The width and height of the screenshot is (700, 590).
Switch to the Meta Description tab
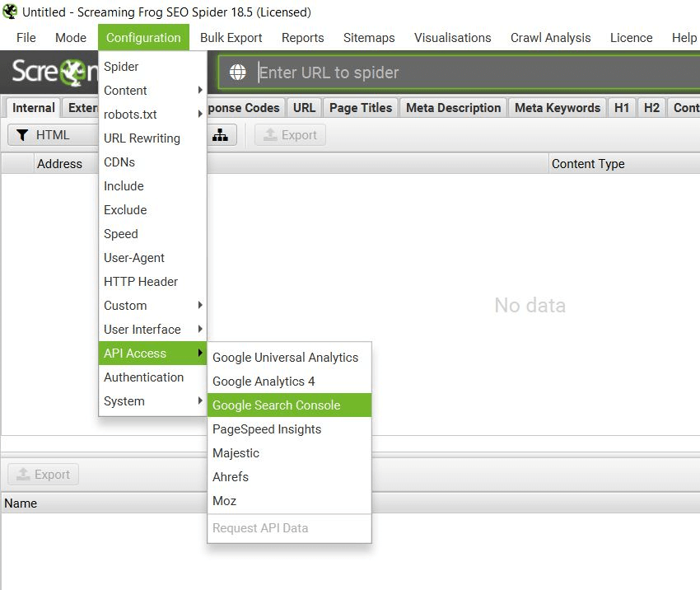click(x=453, y=108)
